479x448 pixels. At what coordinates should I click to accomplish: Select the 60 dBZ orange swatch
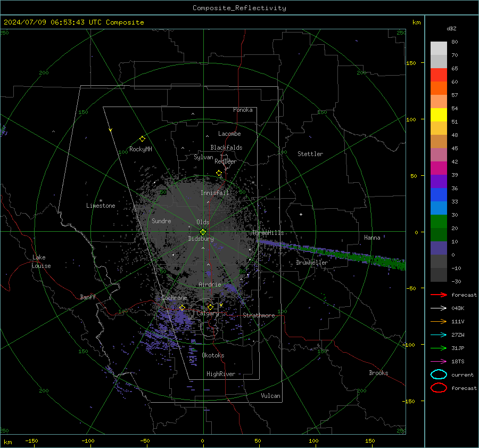(439, 88)
